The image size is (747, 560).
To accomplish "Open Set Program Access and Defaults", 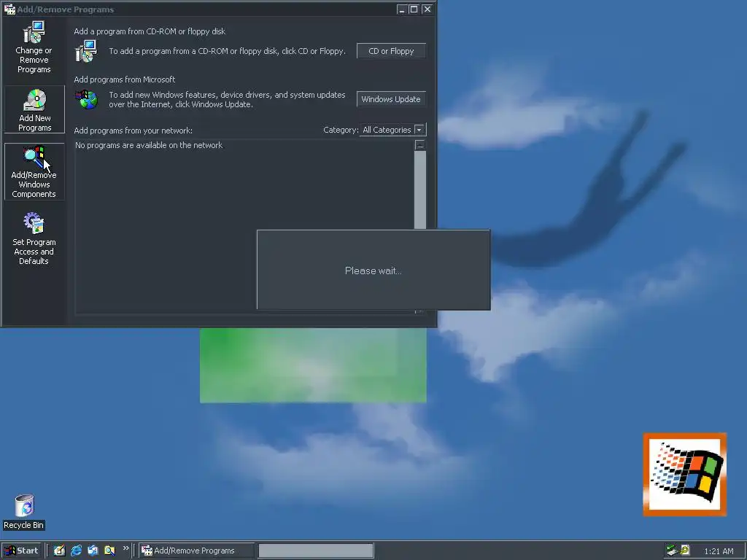I will pos(34,238).
